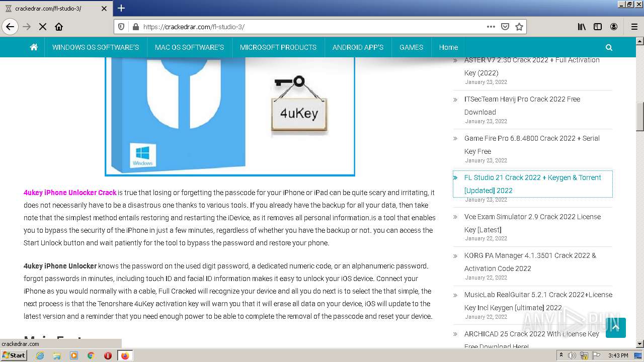This screenshot has width=644, height=362.
Task: Back to top arrow button
Action: click(x=616, y=328)
